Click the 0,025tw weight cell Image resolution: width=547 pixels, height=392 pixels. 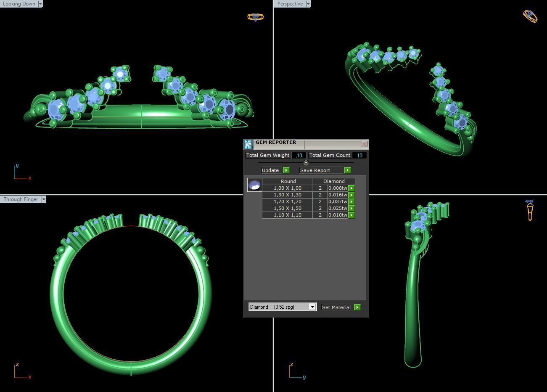click(338, 209)
